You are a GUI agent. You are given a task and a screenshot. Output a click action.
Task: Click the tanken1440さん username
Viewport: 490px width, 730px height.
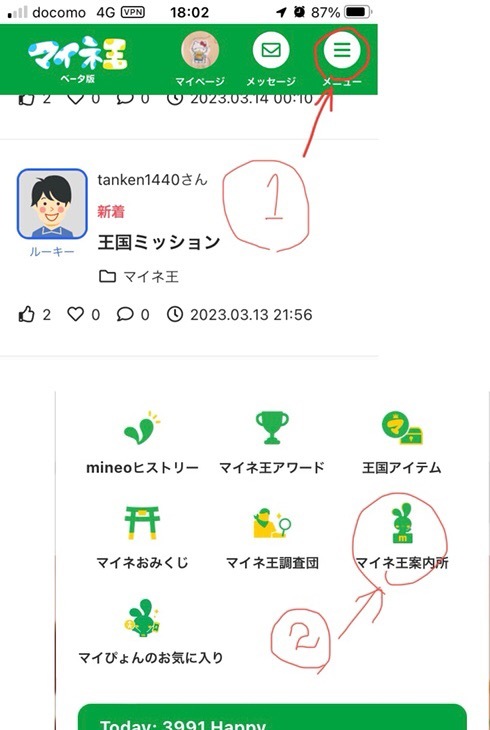tap(152, 180)
